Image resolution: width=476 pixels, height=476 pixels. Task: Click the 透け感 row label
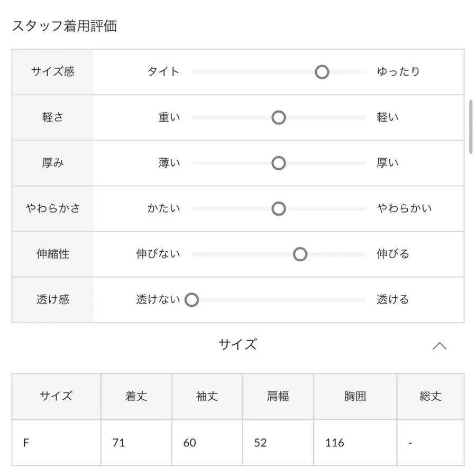coord(53,300)
